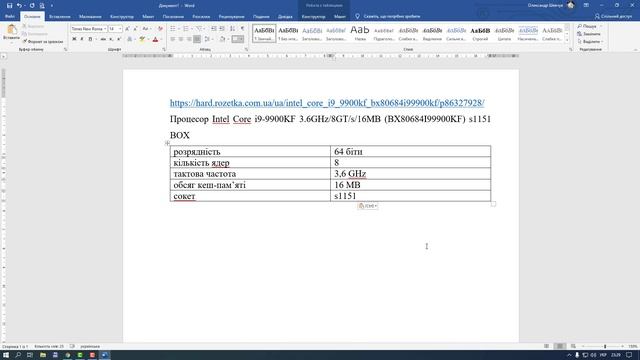Open the font size dropdown
Image resolution: width=640 pixels, height=360 pixels.
pos(120,29)
